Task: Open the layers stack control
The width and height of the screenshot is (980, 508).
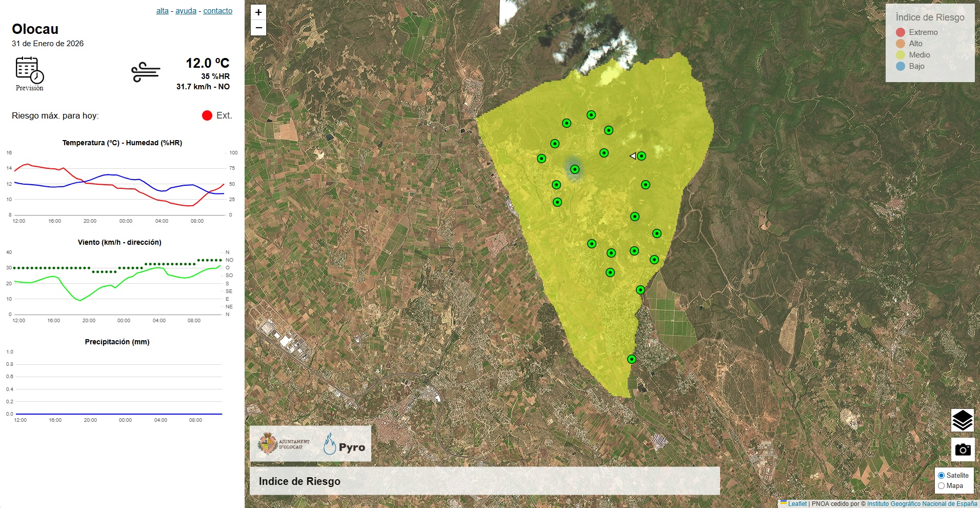Action: click(x=962, y=420)
